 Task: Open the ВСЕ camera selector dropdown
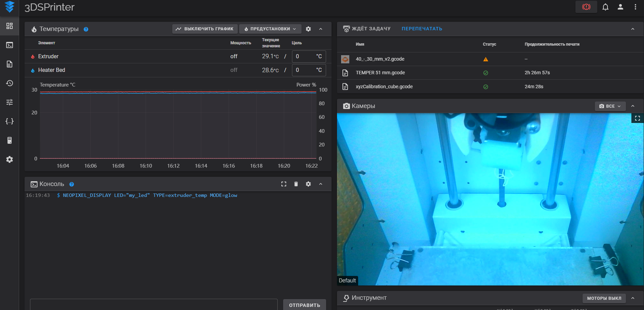pos(610,106)
